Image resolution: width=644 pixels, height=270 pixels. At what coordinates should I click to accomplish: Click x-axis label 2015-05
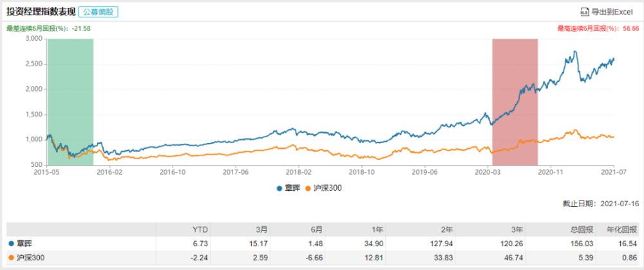click(x=47, y=171)
